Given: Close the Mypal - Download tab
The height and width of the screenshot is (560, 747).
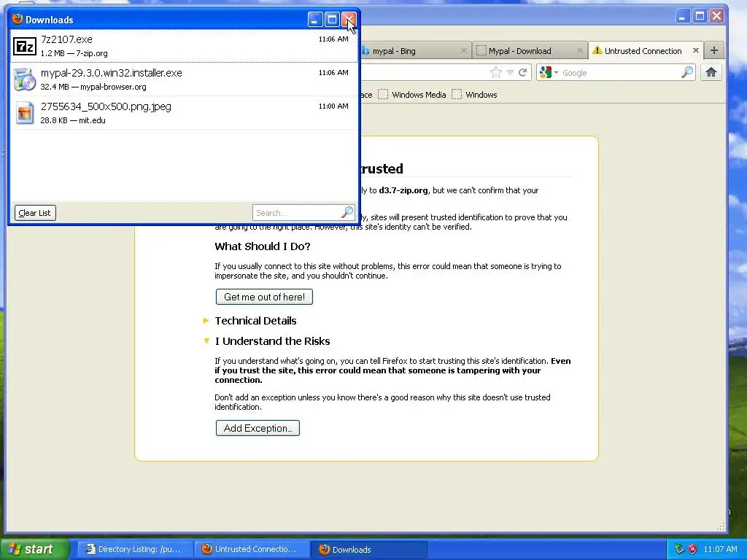Looking at the screenshot, I should (x=580, y=50).
